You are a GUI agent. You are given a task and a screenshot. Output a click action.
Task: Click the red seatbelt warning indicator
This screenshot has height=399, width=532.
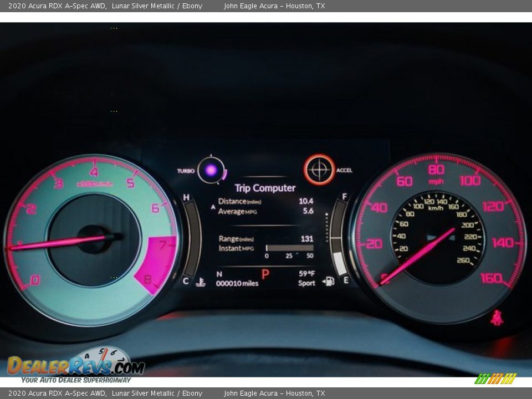click(x=497, y=318)
